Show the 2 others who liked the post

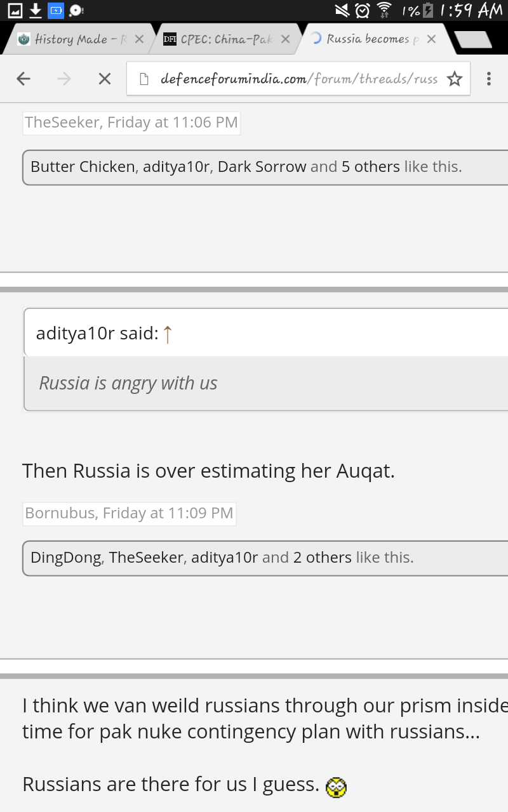tap(322, 558)
